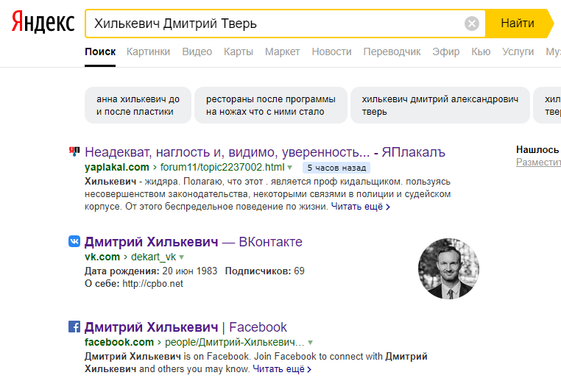Switch to the Картинки tab

tap(148, 51)
